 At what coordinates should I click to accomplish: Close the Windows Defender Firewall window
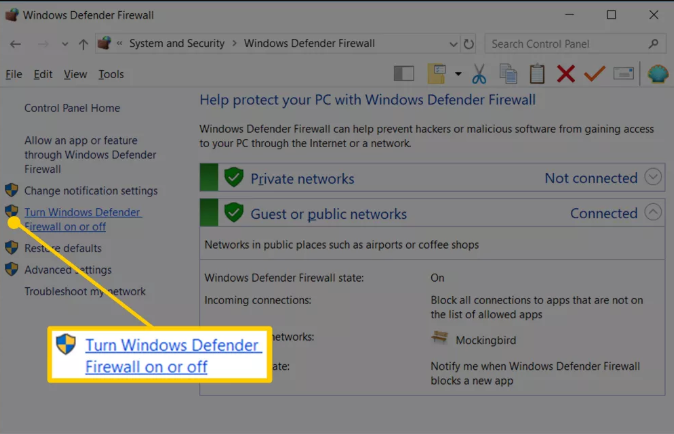click(x=653, y=15)
